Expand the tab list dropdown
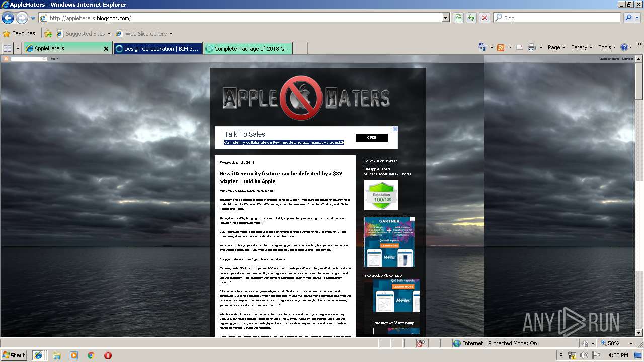Screen dimensions: 644x362 [18, 48]
